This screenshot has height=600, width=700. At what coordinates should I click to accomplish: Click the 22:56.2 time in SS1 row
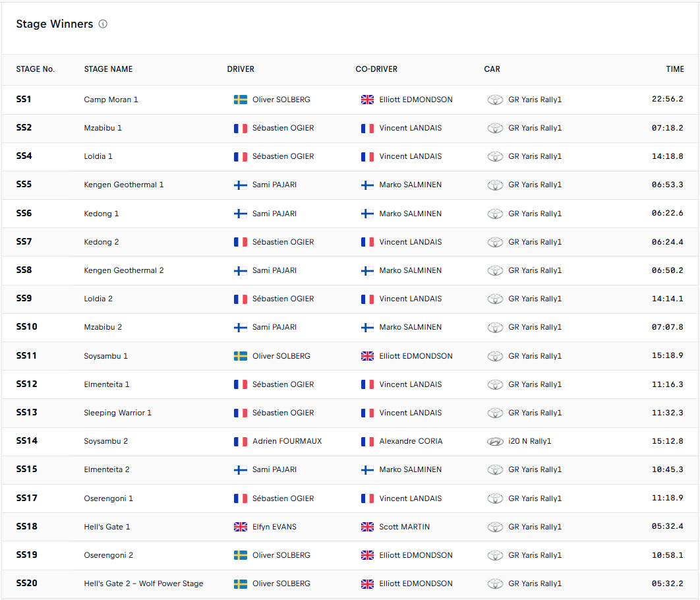pyautogui.click(x=667, y=100)
